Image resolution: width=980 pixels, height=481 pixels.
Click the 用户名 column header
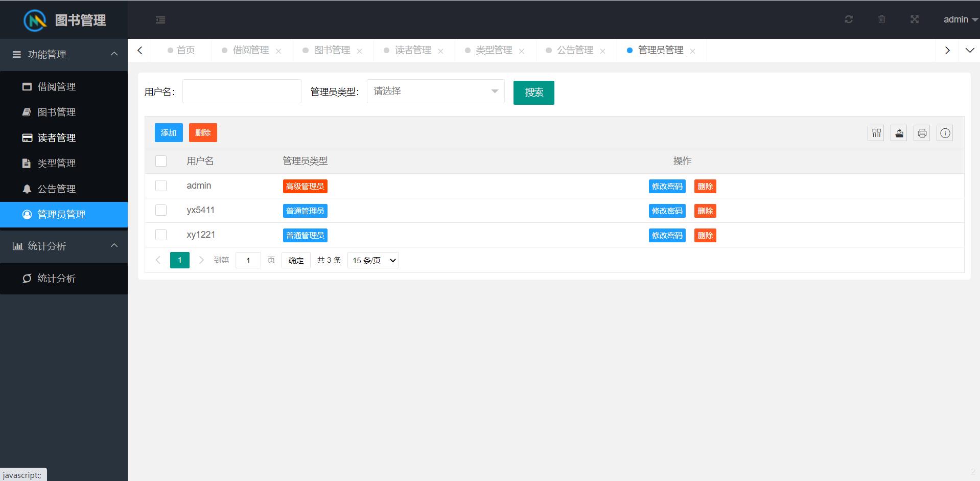pos(200,161)
